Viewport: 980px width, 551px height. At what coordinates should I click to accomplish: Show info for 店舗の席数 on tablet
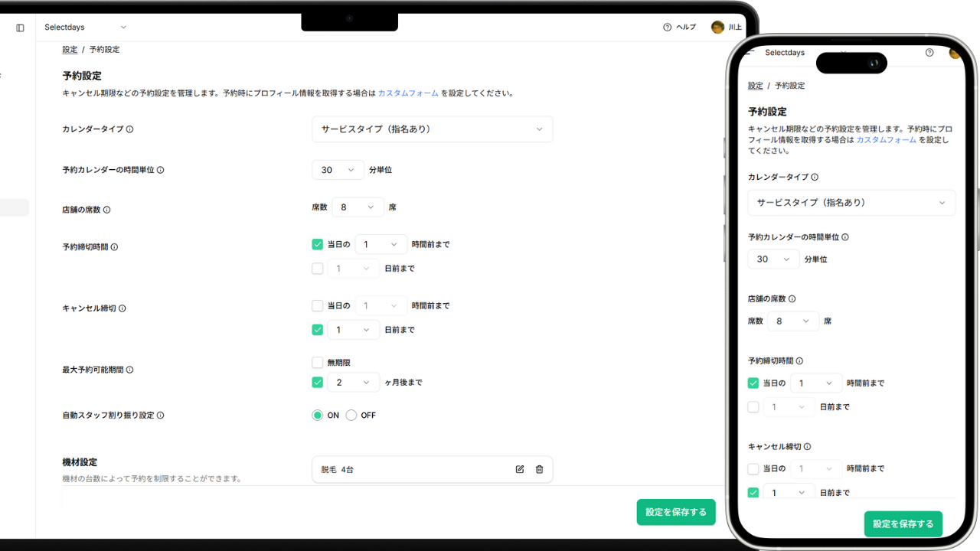106,210
